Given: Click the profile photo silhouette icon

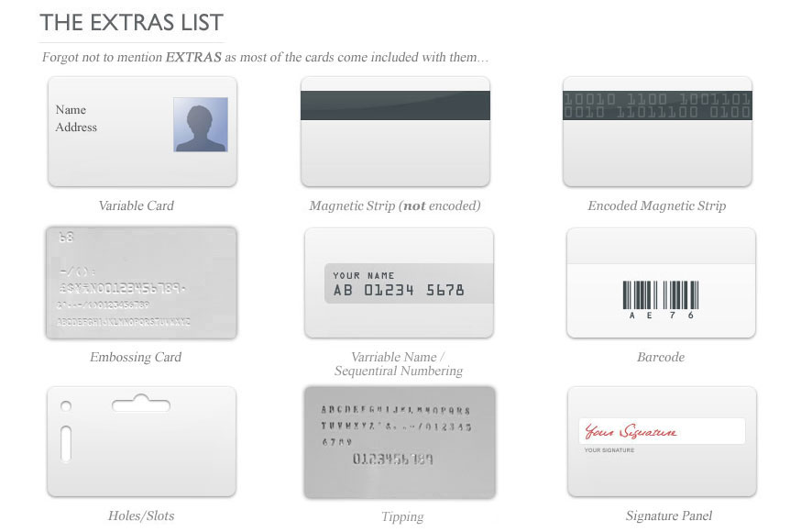Looking at the screenshot, I should (201, 125).
